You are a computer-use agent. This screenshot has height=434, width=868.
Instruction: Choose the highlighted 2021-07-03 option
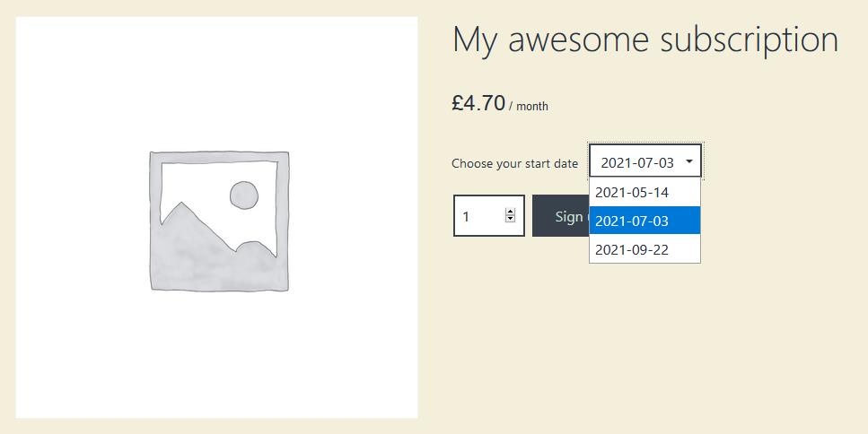pyautogui.click(x=644, y=221)
